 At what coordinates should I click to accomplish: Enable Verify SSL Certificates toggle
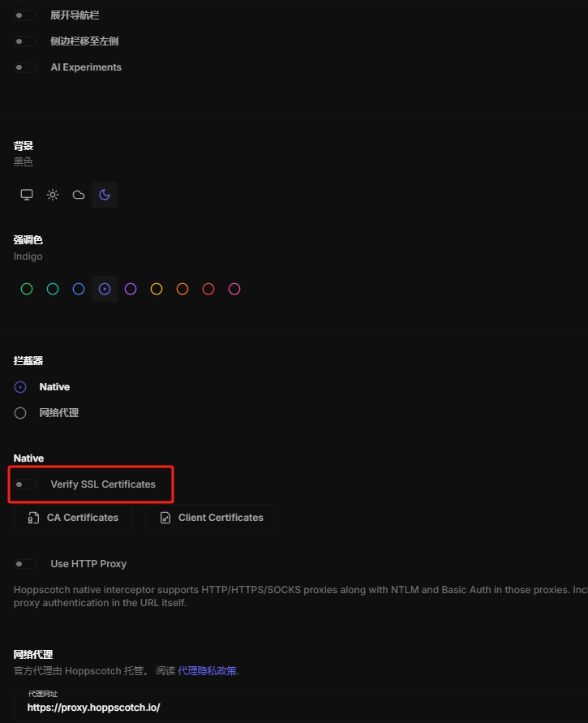(x=25, y=484)
